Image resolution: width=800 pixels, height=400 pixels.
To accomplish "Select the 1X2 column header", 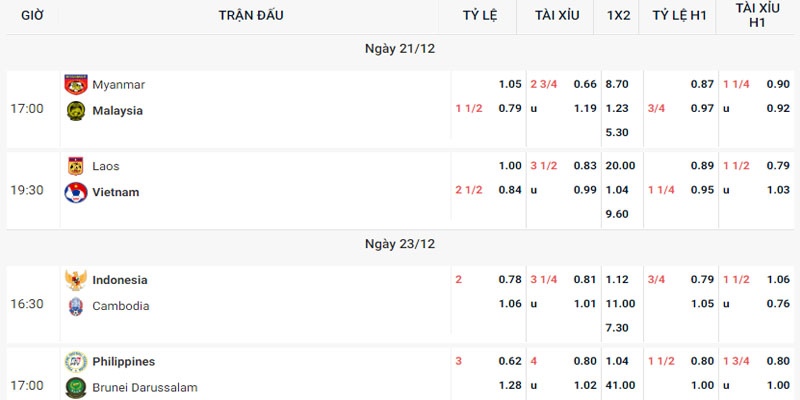I will [618, 15].
